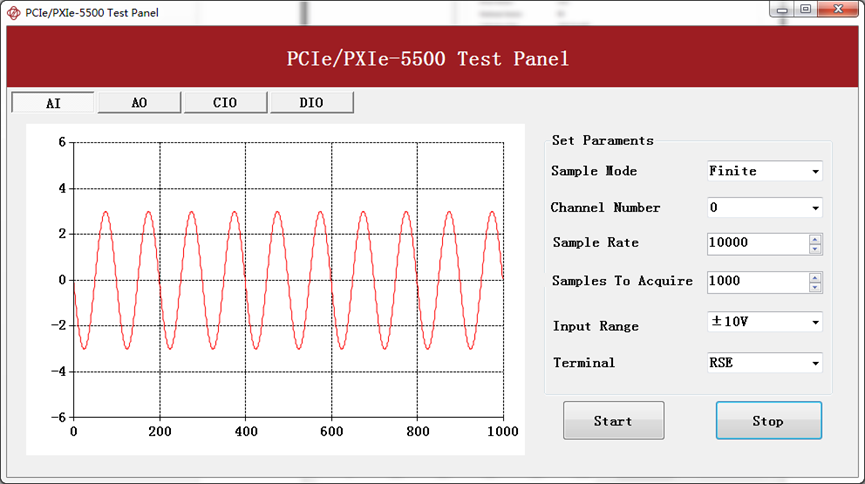This screenshot has height=484, width=865.
Task: Click the Sample Rate input field
Action: click(758, 243)
